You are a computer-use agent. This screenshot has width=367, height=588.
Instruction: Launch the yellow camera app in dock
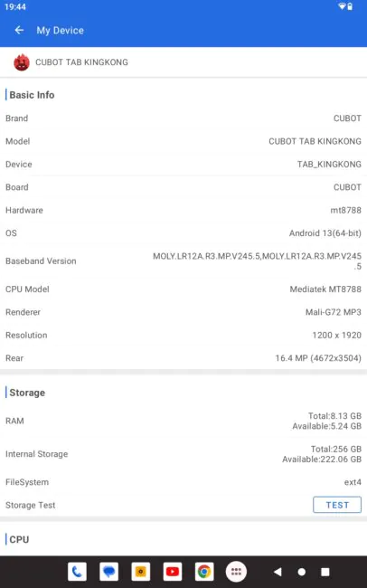click(x=141, y=572)
